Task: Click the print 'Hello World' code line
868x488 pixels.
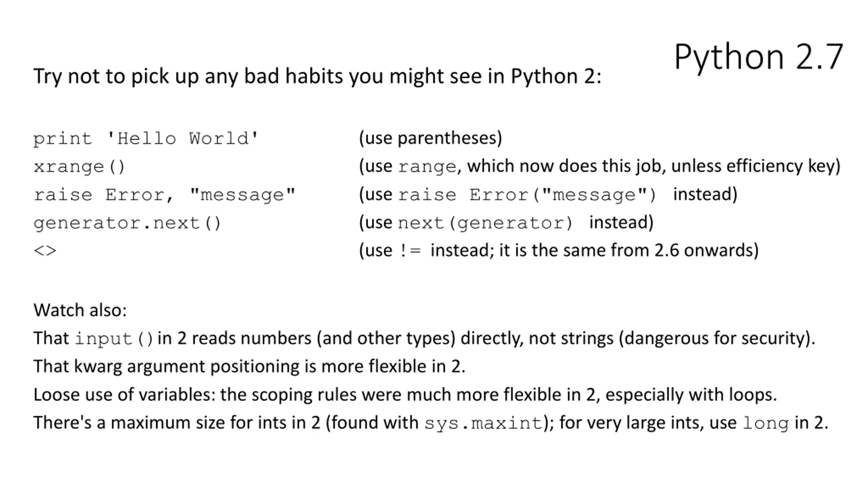Action: (146, 139)
